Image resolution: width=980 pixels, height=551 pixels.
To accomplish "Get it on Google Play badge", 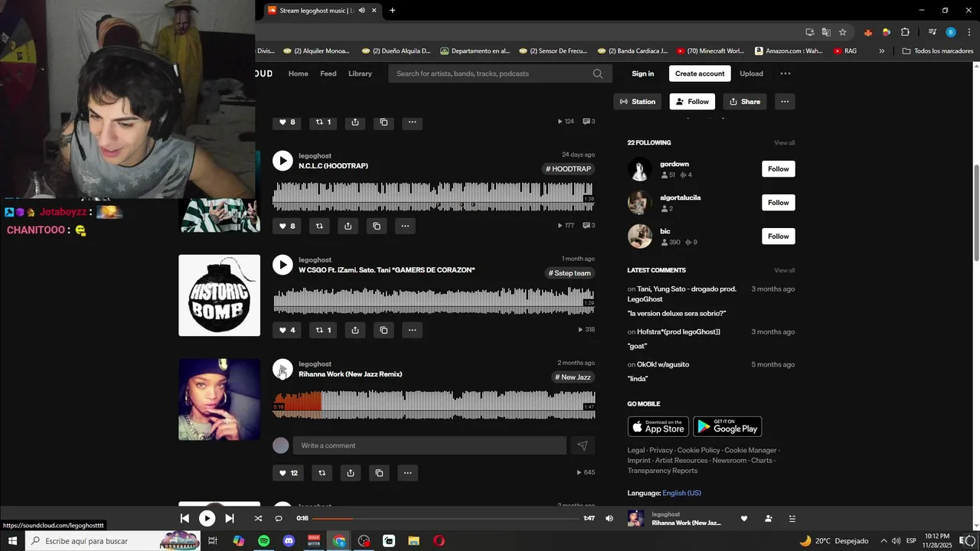I will (727, 426).
